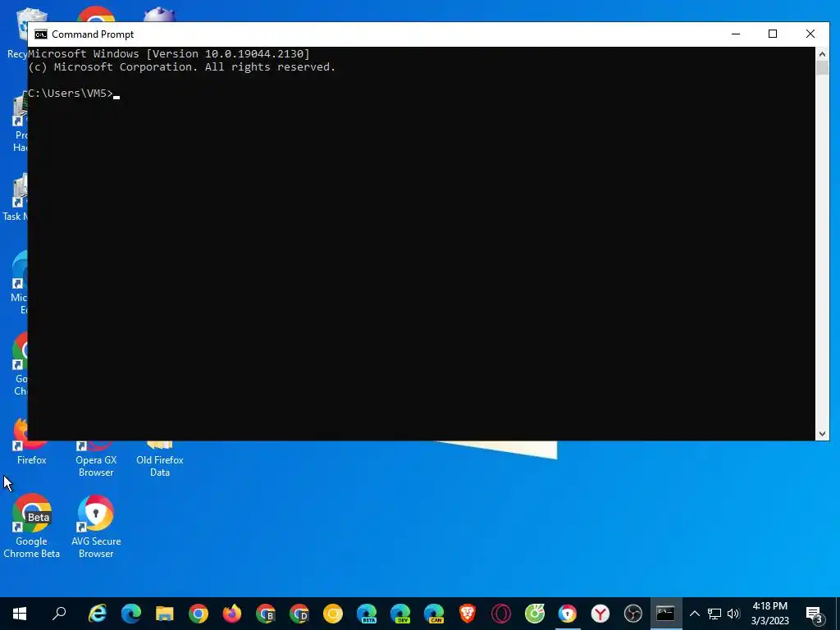Viewport: 840px width, 630px height.
Task: Click the Command Prompt scrollbar down arrow
Action: [x=822, y=434]
